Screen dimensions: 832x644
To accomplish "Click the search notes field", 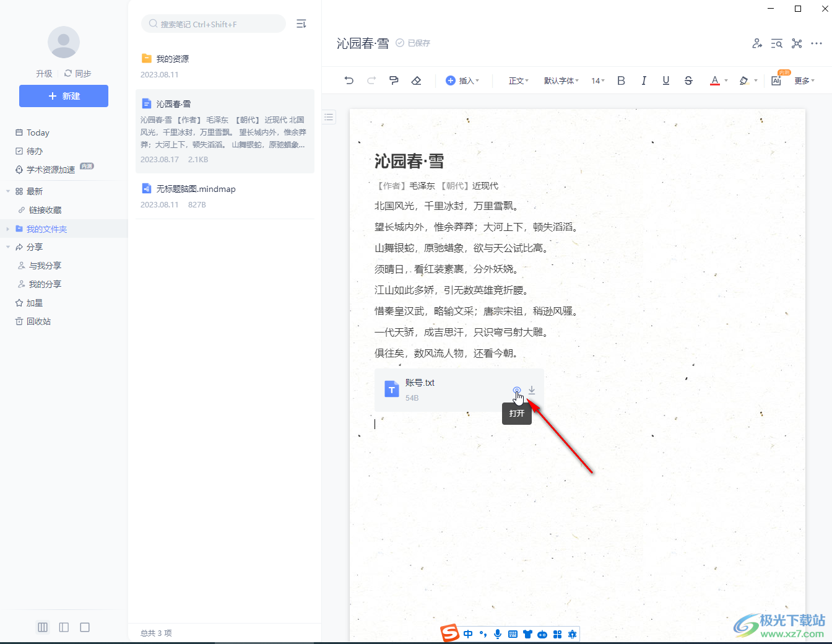I will click(214, 24).
